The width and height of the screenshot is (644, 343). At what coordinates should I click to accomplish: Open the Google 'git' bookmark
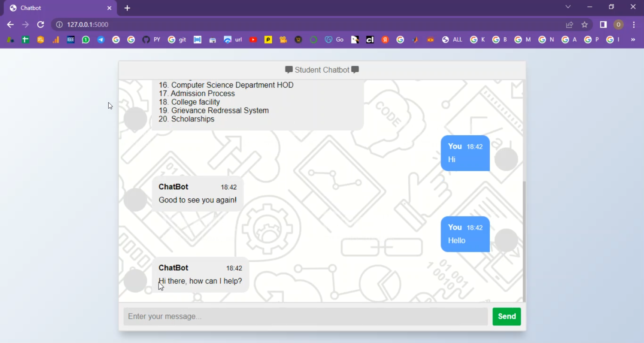pos(177,39)
